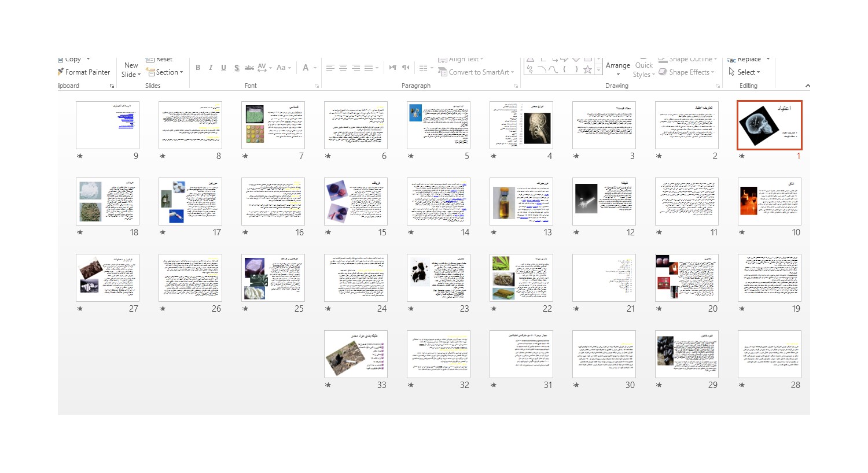Viewport: 868px width, 473px height.
Task: Select slide 18 thumbnail
Action: pyautogui.click(x=108, y=201)
